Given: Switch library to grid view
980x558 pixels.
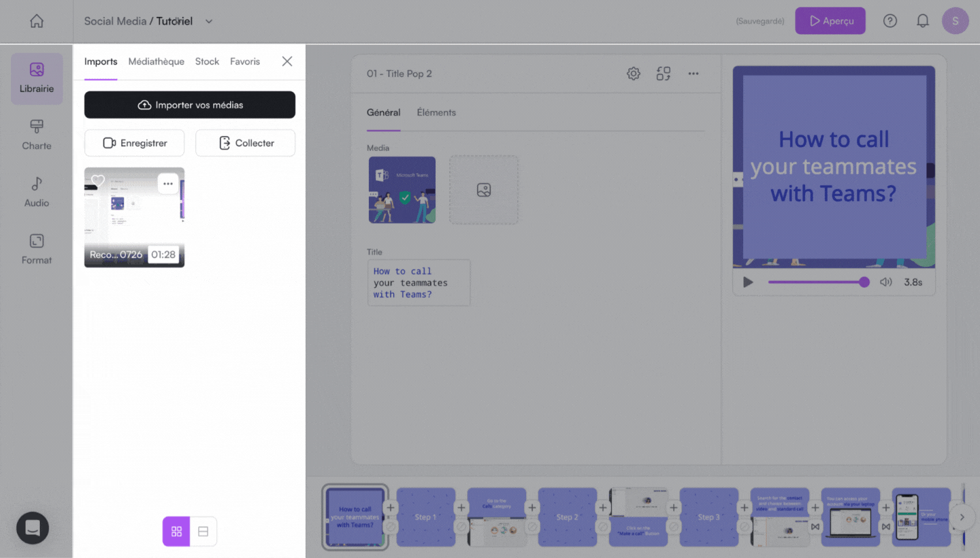Looking at the screenshot, I should (176, 531).
